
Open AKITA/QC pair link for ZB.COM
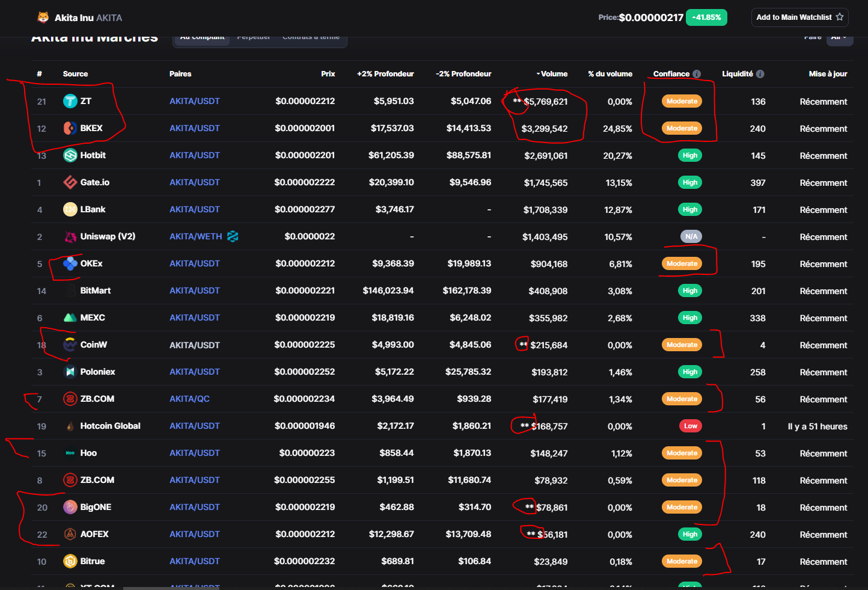189,399
